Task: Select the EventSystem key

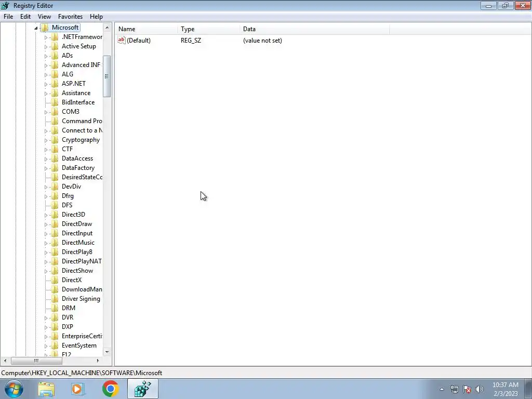Action: click(x=79, y=345)
